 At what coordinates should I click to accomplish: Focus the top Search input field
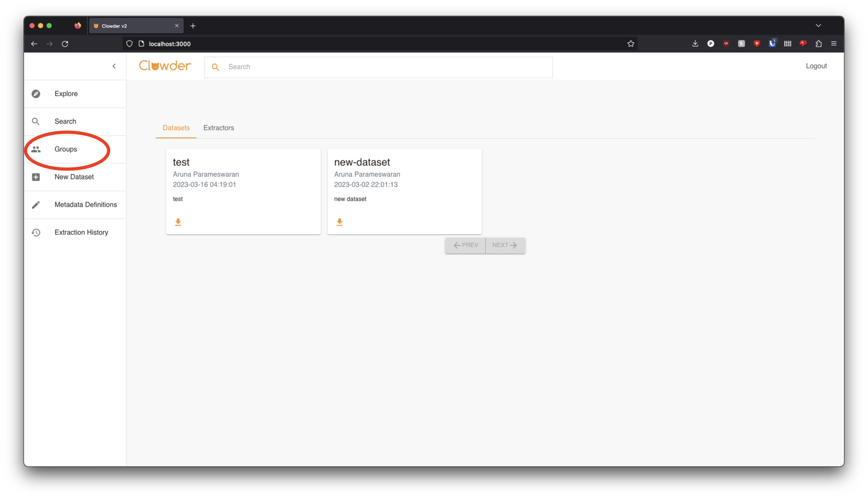point(387,67)
